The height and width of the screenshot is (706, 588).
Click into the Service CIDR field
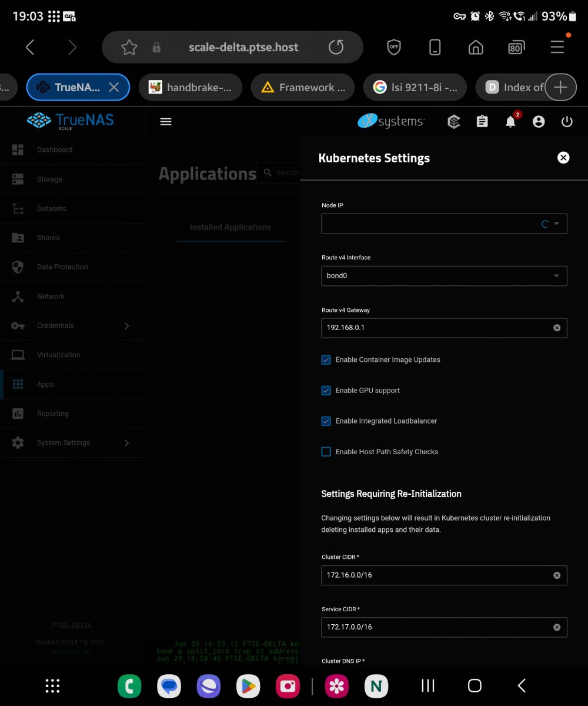point(435,627)
